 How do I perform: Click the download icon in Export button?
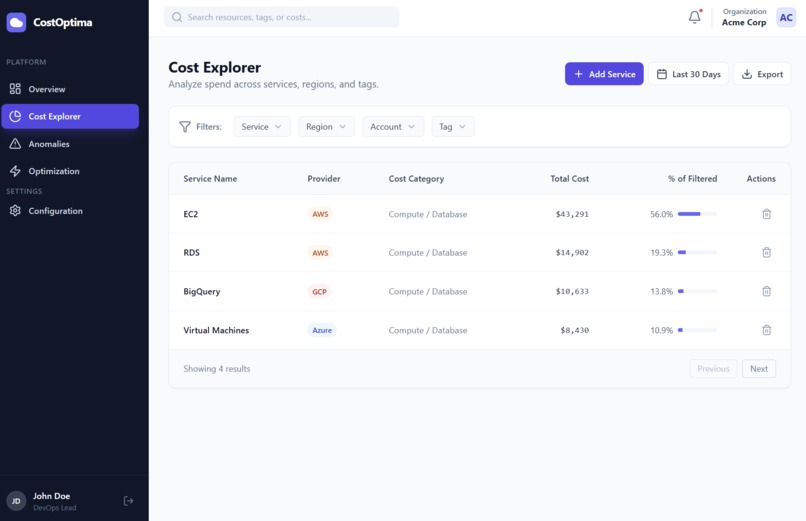pyautogui.click(x=747, y=74)
